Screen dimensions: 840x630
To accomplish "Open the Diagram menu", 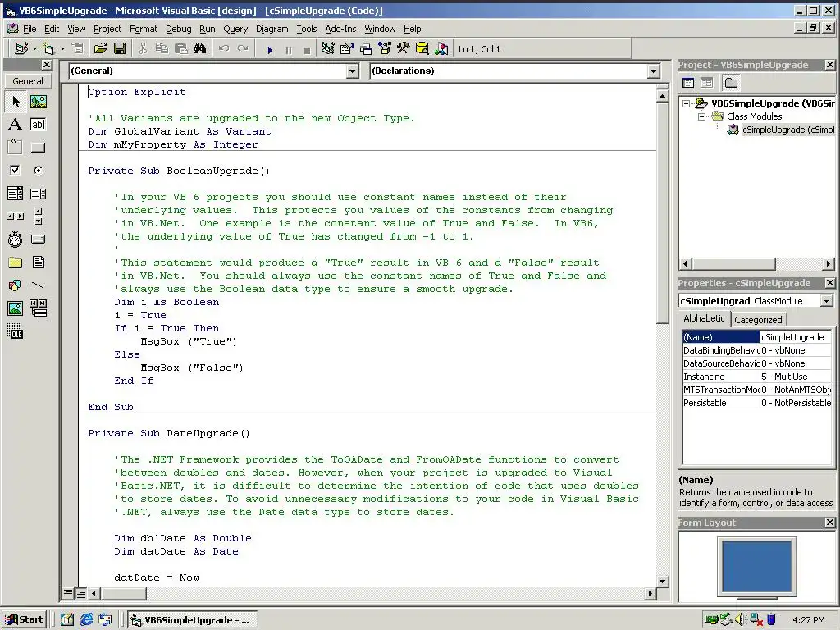I will pos(272,29).
